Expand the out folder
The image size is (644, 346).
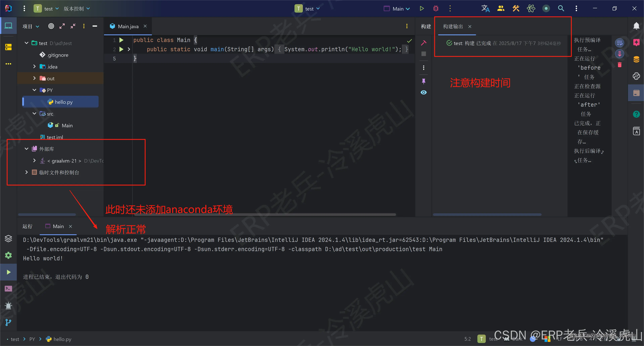(x=35, y=78)
